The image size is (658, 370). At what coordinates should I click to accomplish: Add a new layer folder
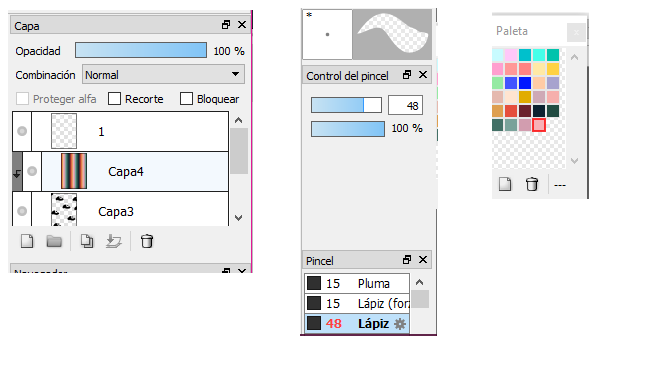[54, 241]
